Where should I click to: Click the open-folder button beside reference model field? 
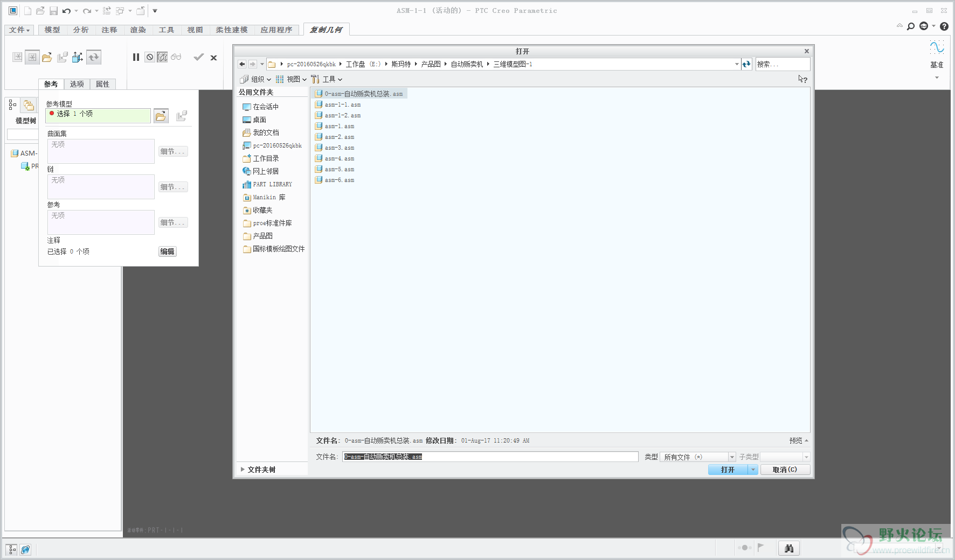[161, 116]
